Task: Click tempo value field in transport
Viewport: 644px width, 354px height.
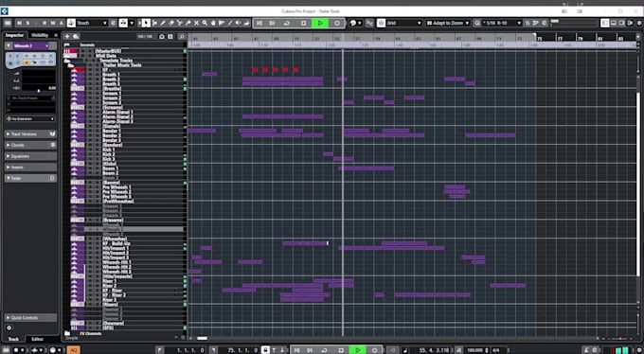Action: 474,350
